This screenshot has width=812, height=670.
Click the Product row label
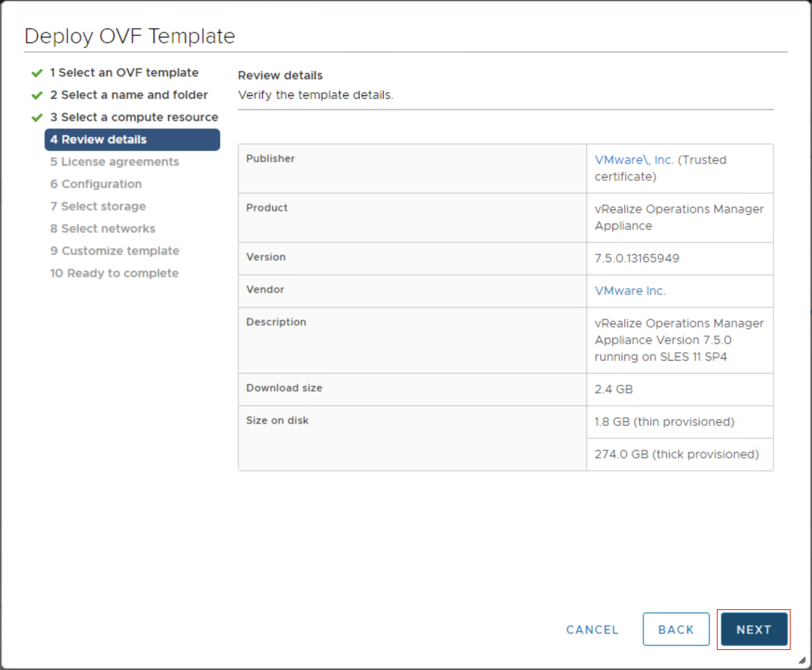tap(267, 208)
